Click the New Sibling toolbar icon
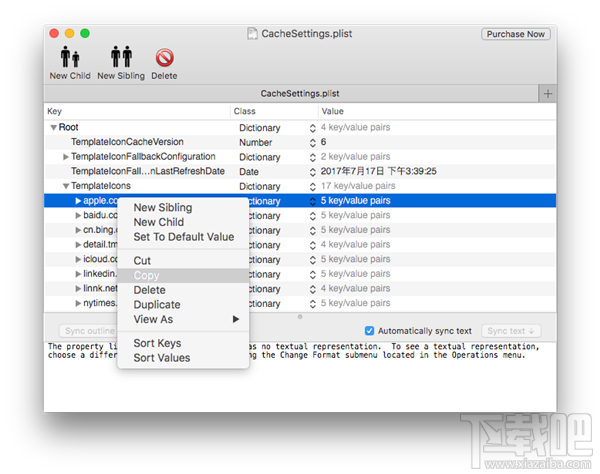Image resolution: width=600 pixels, height=474 pixels. tap(121, 57)
